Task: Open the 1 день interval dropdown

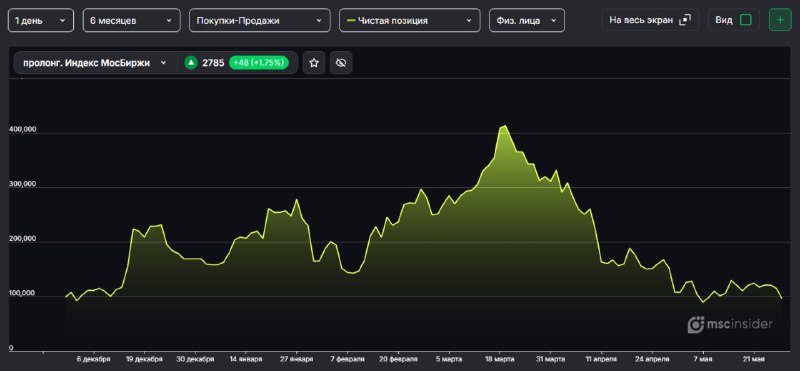Action: [x=40, y=20]
